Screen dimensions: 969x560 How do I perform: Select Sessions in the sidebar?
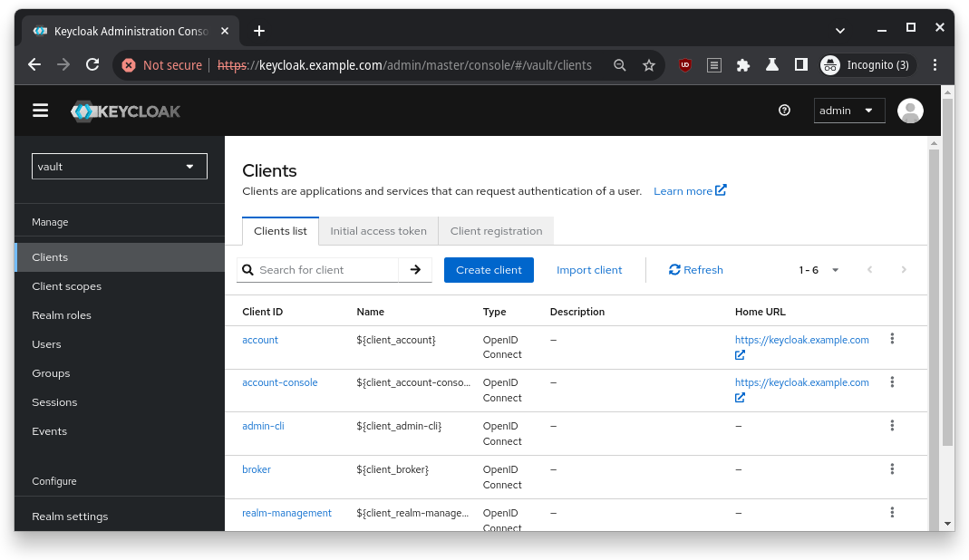pos(120,402)
